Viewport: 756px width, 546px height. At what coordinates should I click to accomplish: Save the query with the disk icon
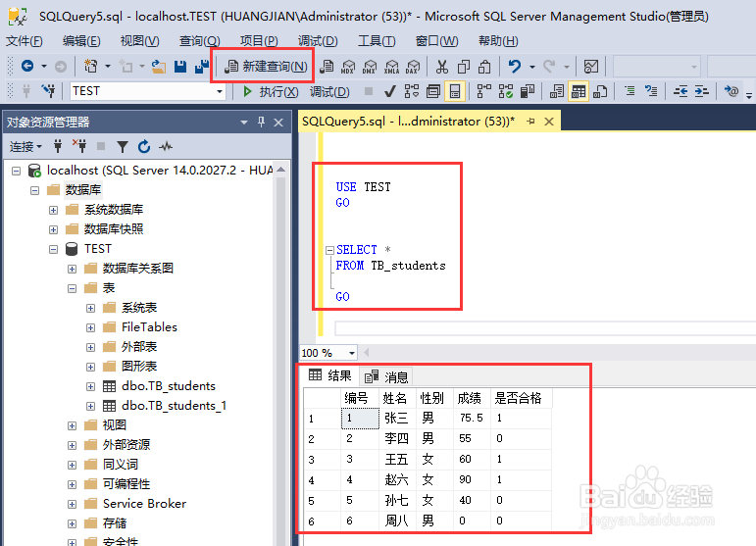click(x=180, y=66)
